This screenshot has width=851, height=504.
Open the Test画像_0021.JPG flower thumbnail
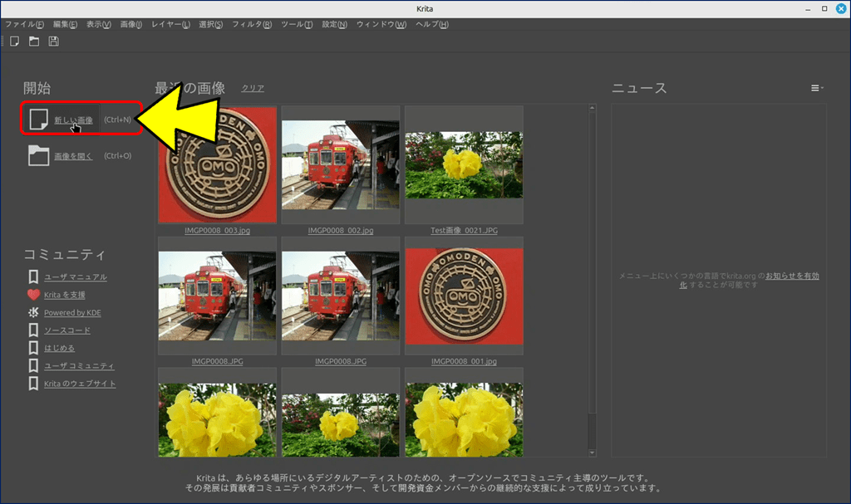(x=464, y=164)
